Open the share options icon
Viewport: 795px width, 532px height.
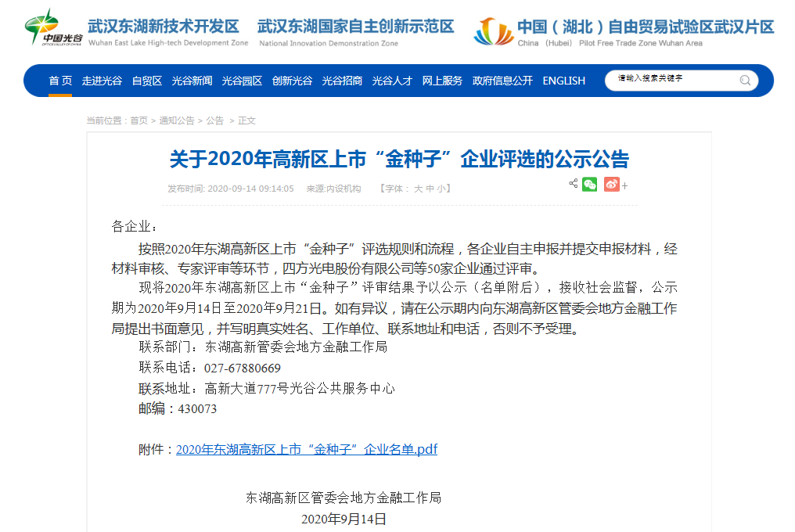(574, 185)
